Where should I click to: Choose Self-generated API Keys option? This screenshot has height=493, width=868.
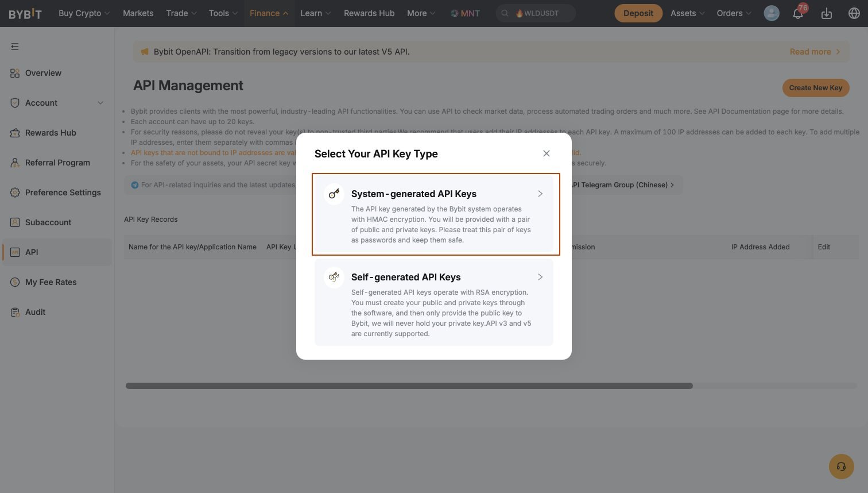pyautogui.click(x=434, y=302)
